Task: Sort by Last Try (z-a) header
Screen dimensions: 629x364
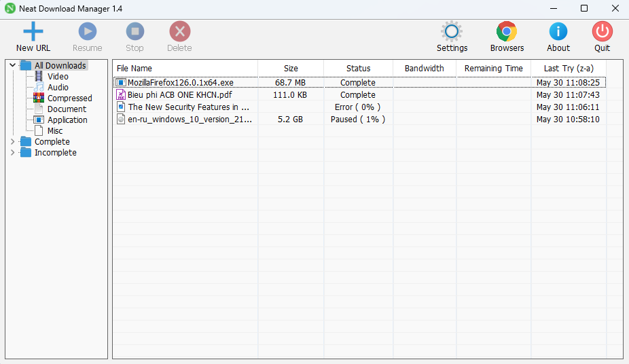Action: pyautogui.click(x=569, y=68)
